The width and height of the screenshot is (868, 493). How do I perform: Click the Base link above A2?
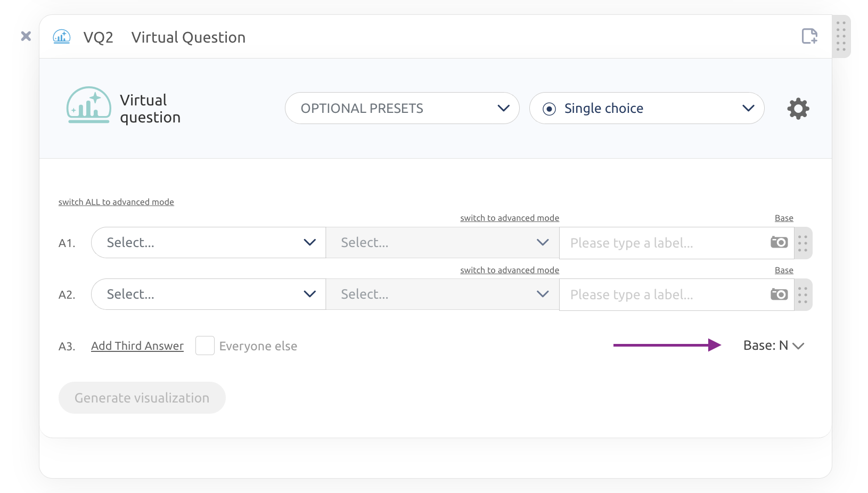click(784, 270)
